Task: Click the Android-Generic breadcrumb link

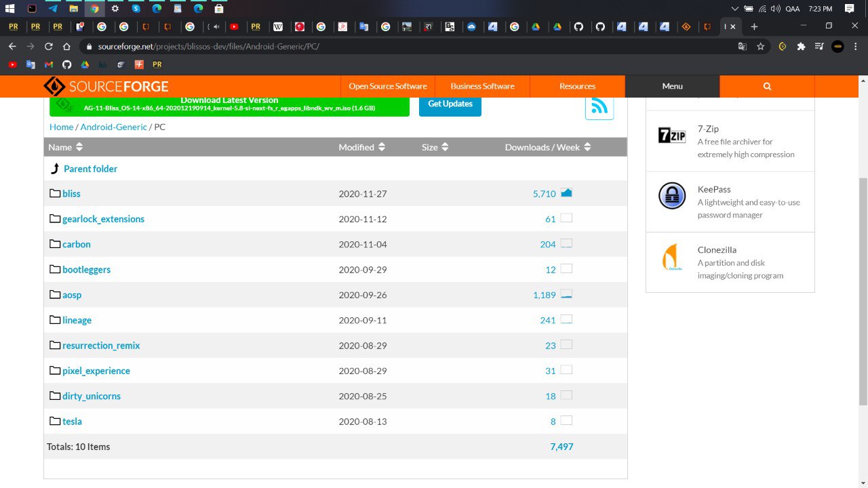Action: 113,127
